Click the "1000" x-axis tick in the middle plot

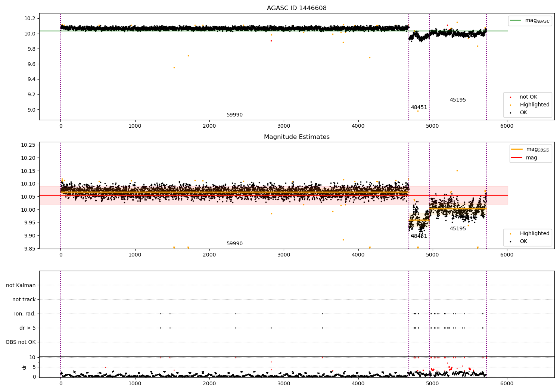tap(135, 255)
